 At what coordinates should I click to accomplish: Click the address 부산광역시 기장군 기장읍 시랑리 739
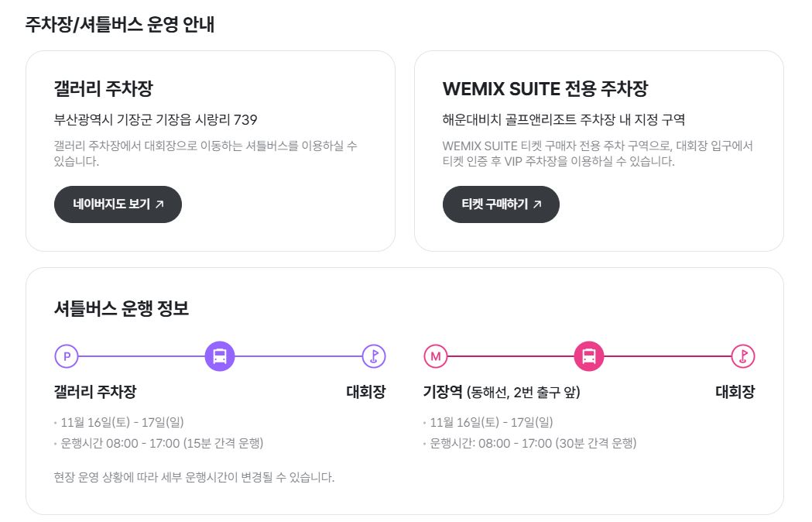[x=156, y=120]
